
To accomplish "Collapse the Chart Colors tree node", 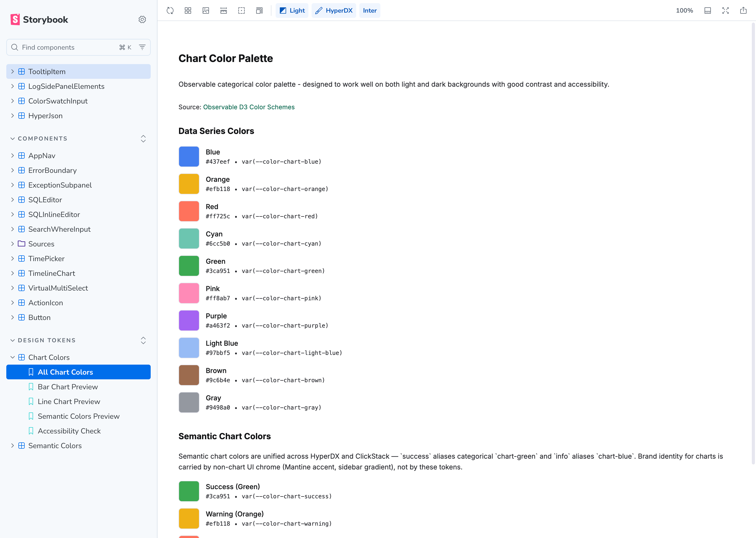I will [13, 358].
